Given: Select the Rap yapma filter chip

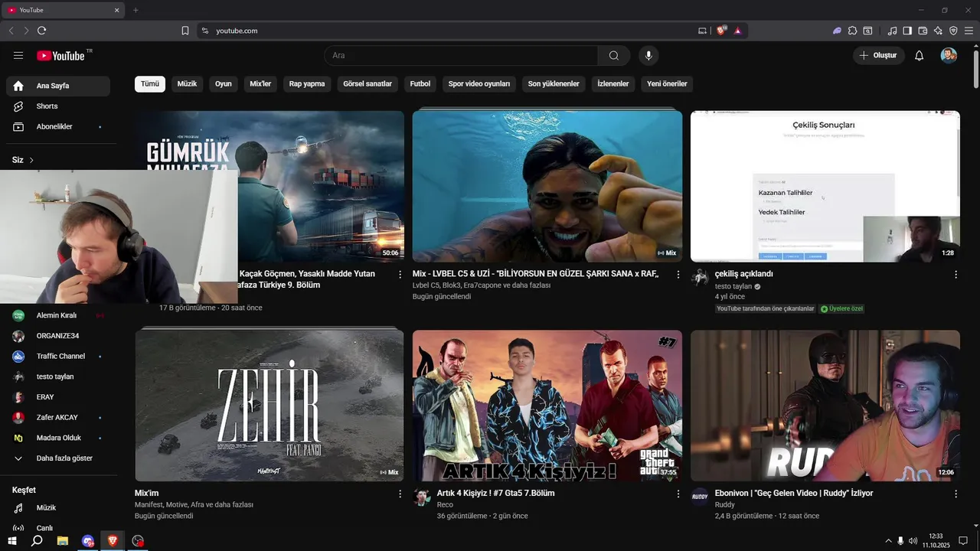Looking at the screenshot, I should [x=307, y=83].
